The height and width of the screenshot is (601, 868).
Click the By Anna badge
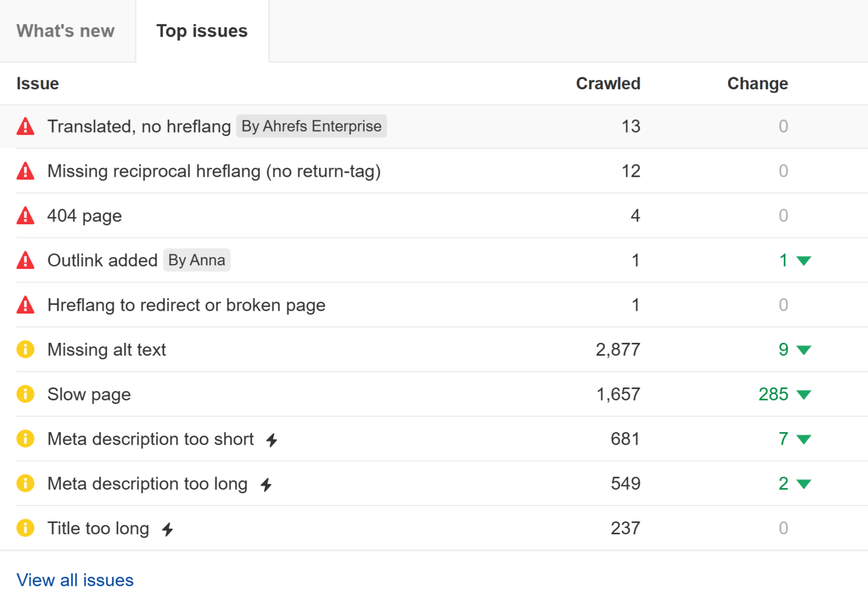(x=197, y=260)
